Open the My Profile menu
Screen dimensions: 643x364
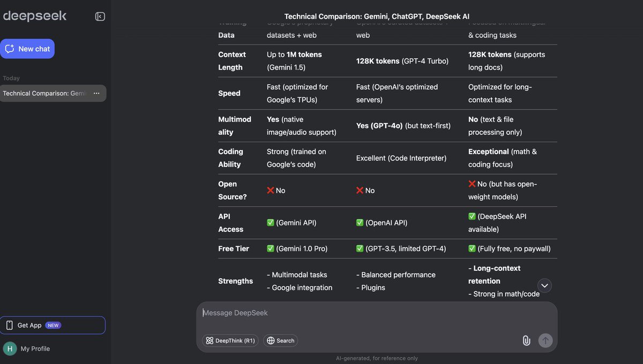[x=35, y=348]
